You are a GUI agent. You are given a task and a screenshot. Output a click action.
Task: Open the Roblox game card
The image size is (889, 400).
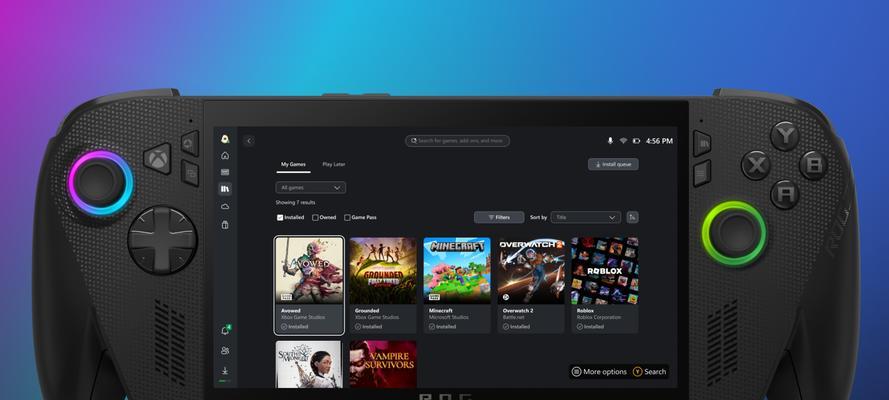(x=604, y=285)
